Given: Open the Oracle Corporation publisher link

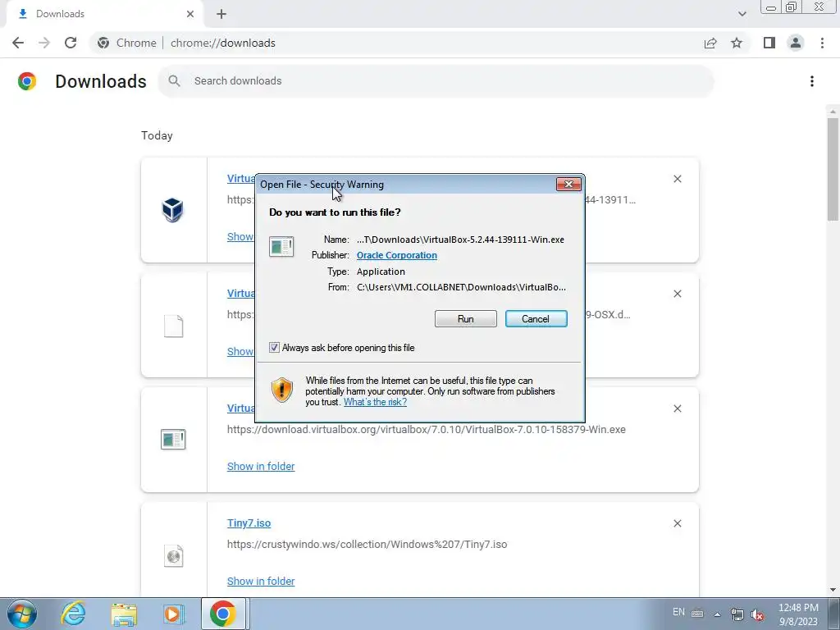Looking at the screenshot, I should click(x=396, y=255).
